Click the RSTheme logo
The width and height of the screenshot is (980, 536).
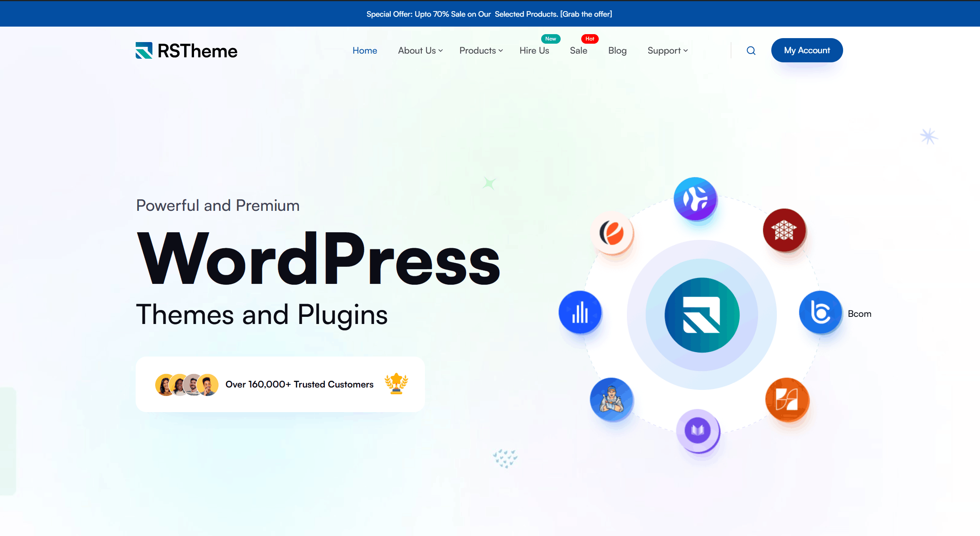click(x=186, y=50)
